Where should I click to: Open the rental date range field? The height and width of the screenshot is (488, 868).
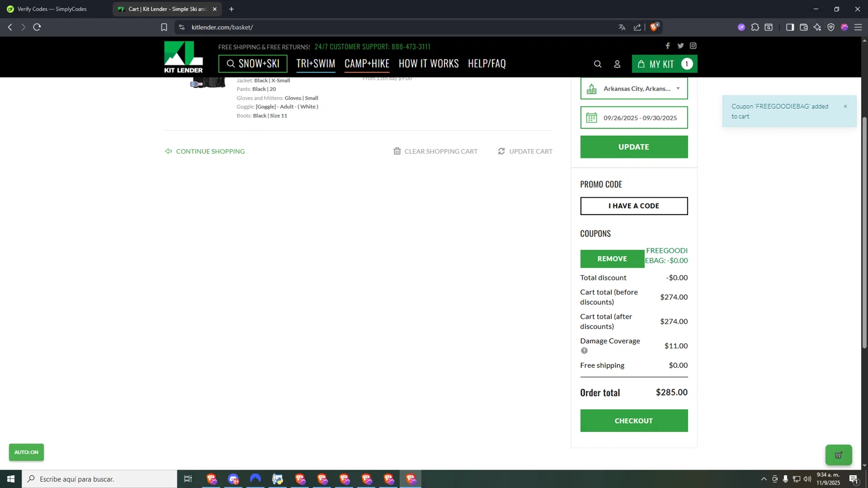coord(634,117)
